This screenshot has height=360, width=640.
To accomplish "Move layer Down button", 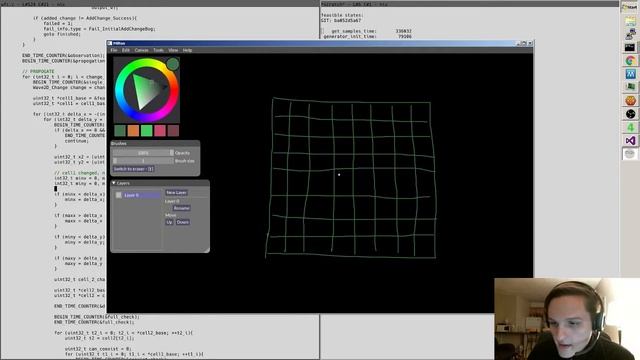I will click(182, 222).
